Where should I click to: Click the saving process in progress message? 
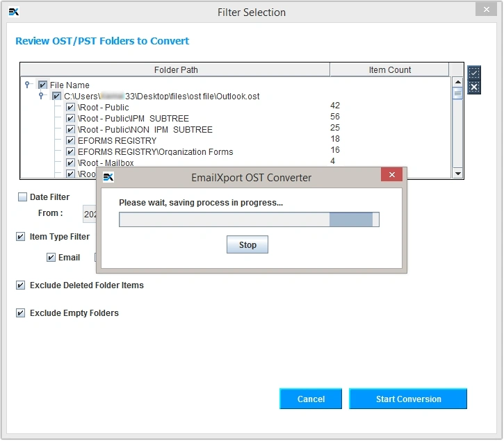click(x=201, y=203)
